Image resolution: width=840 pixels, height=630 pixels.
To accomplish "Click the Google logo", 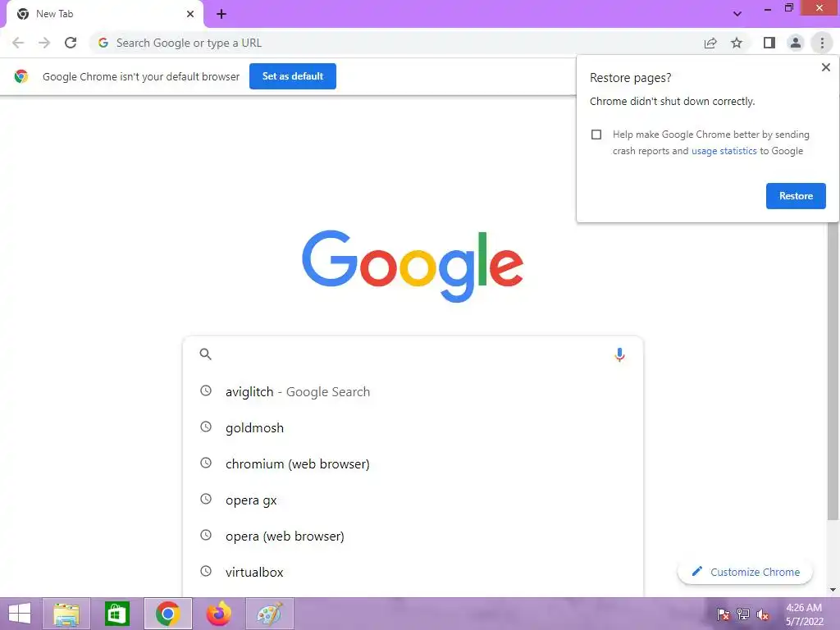I will (x=413, y=267).
